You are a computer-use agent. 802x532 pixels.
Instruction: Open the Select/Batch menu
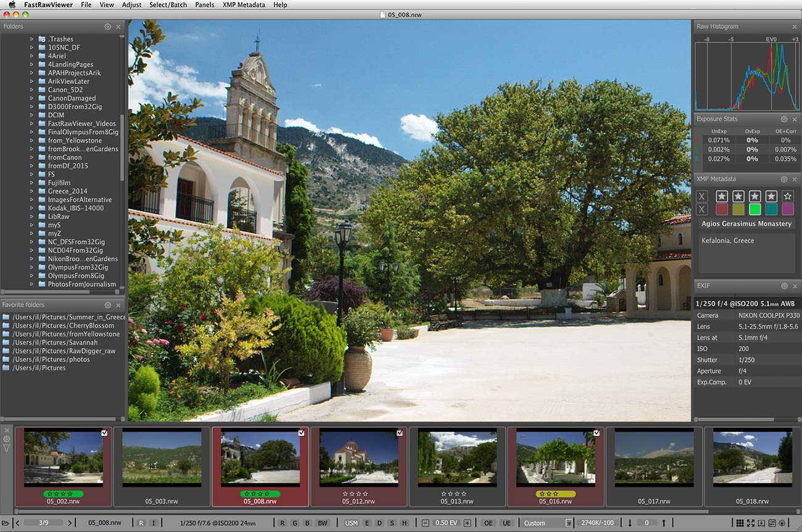tap(168, 4)
